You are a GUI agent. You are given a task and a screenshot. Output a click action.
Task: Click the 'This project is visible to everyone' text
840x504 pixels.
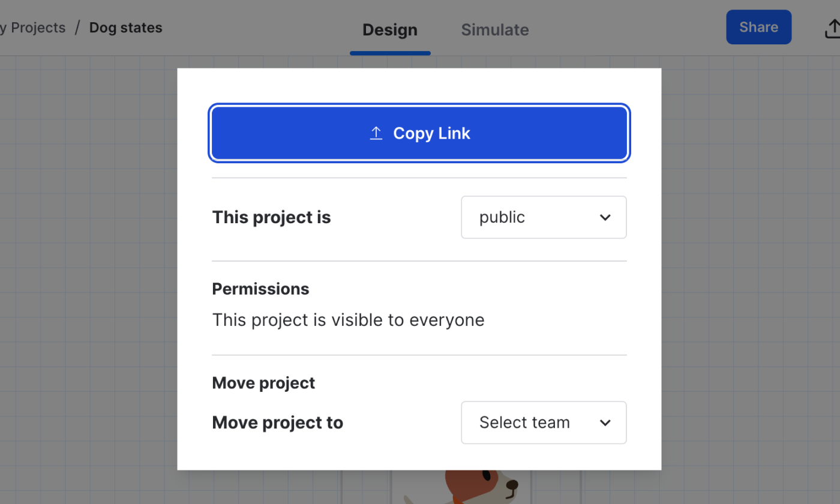pos(348,320)
